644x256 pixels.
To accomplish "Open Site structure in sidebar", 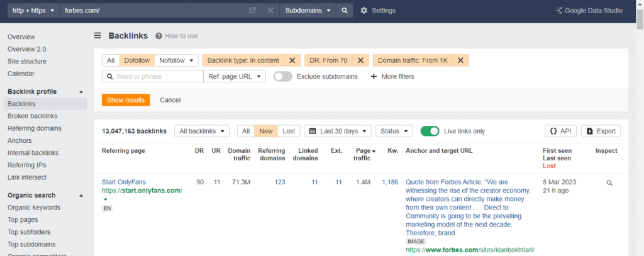I will tap(26, 62).
